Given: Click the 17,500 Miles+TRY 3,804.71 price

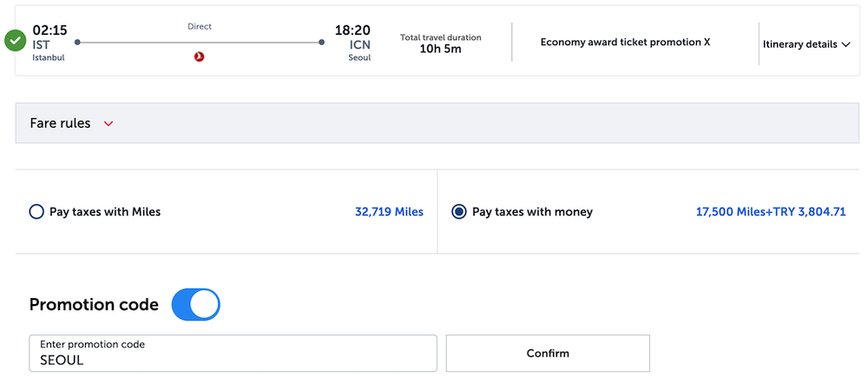Looking at the screenshot, I should click(771, 212).
